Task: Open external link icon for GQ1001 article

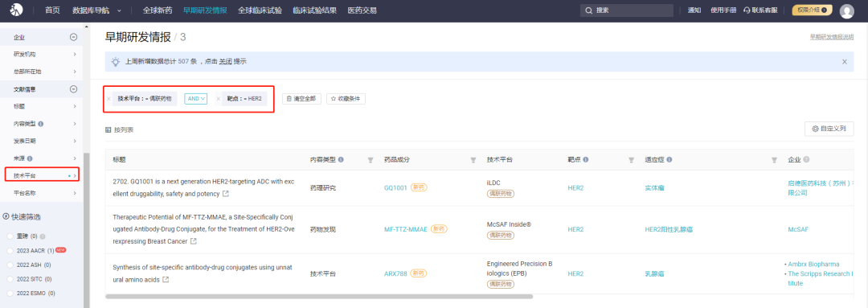Action: click(x=225, y=195)
